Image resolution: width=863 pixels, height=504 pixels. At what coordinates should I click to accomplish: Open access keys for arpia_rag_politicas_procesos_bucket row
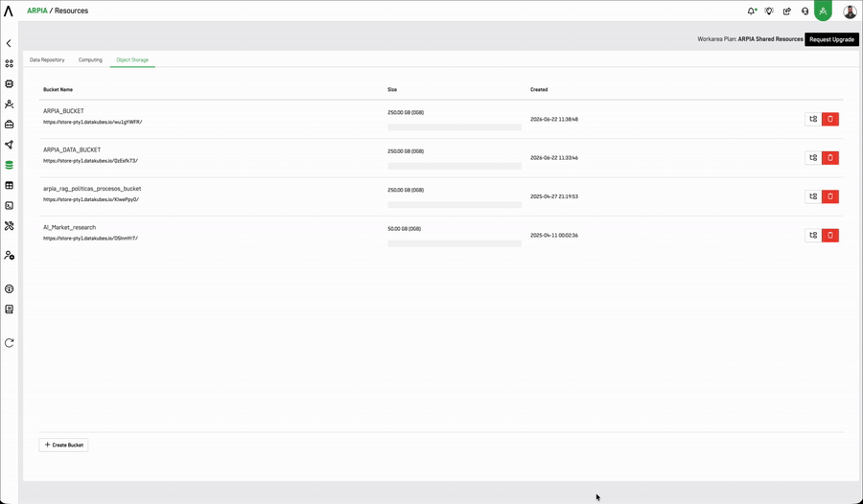[813, 196]
